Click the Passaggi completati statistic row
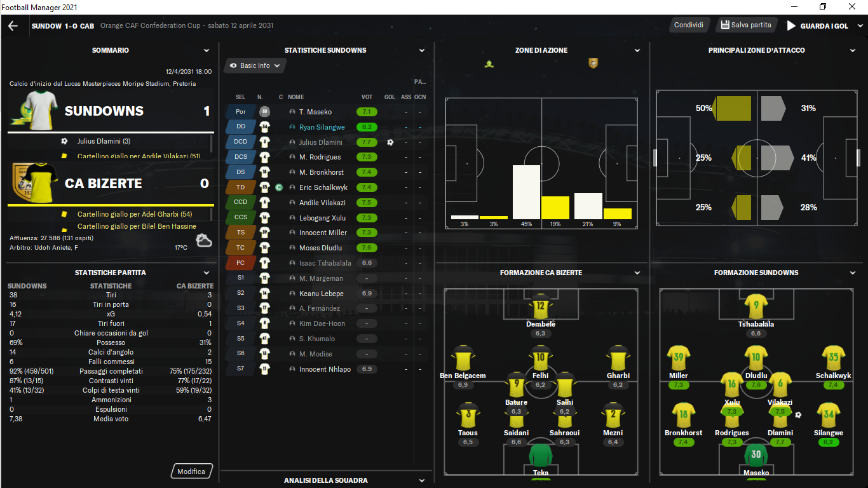The image size is (868, 488). (111, 371)
